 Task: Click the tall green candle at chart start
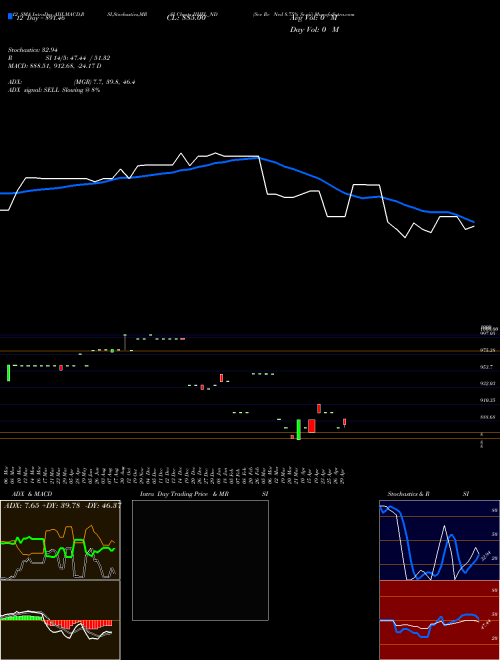point(8,373)
